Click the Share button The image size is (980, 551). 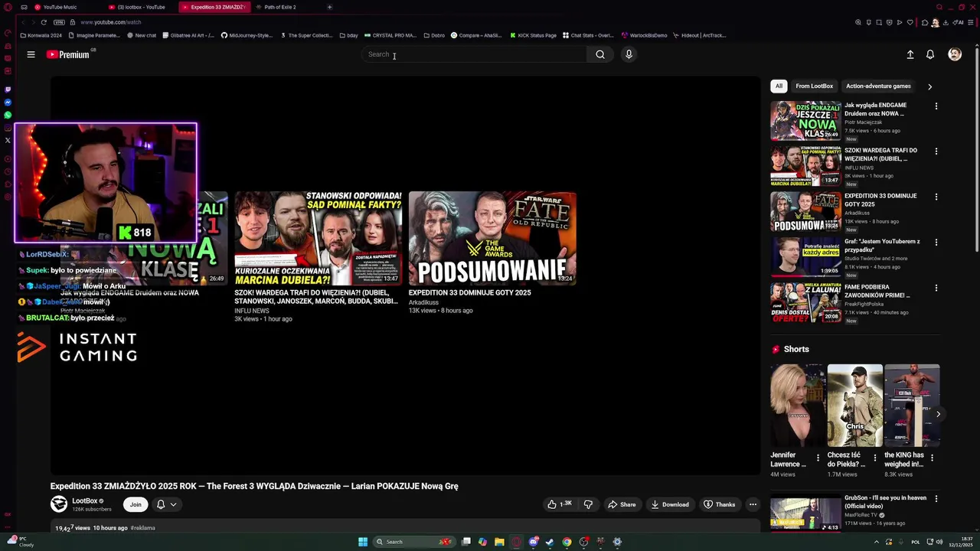click(x=622, y=504)
